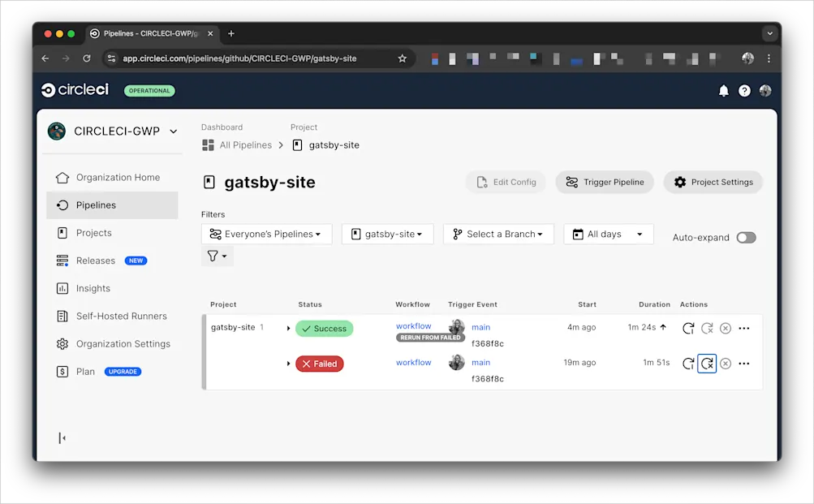This screenshot has width=814, height=504.
Task: Click the UPGRADE badge next to Plan
Action: [123, 372]
